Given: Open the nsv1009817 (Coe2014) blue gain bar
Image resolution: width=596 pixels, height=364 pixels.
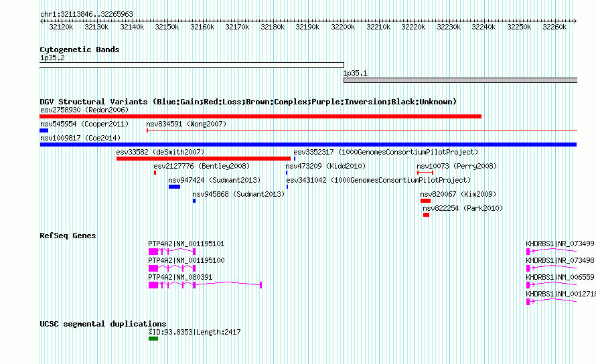Looking at the screenshot, I should click(308, 145).
